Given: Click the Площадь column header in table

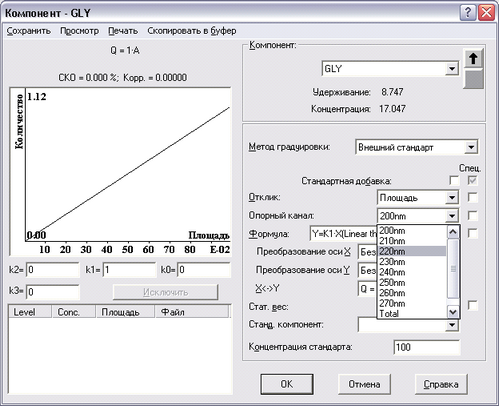Looking at the screenshot, I should [126, 312].
